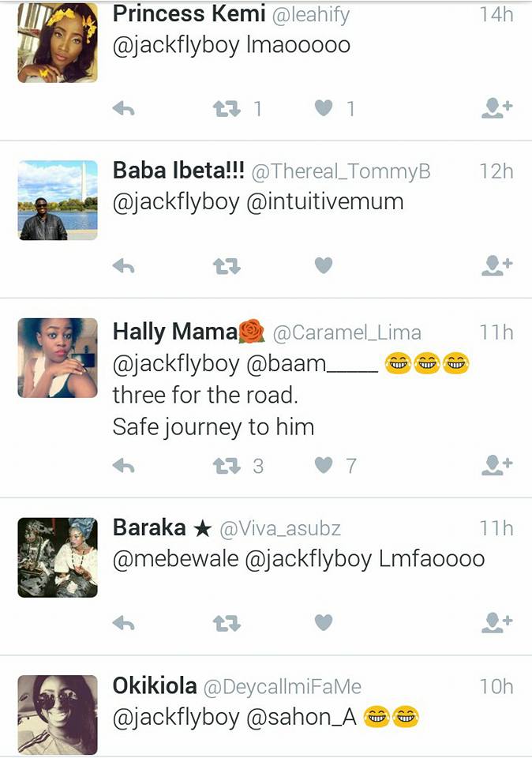View Baba Ibeta's profile photo
The width and height of the screenshot is (532, 758).
click(x=58, y=200)
